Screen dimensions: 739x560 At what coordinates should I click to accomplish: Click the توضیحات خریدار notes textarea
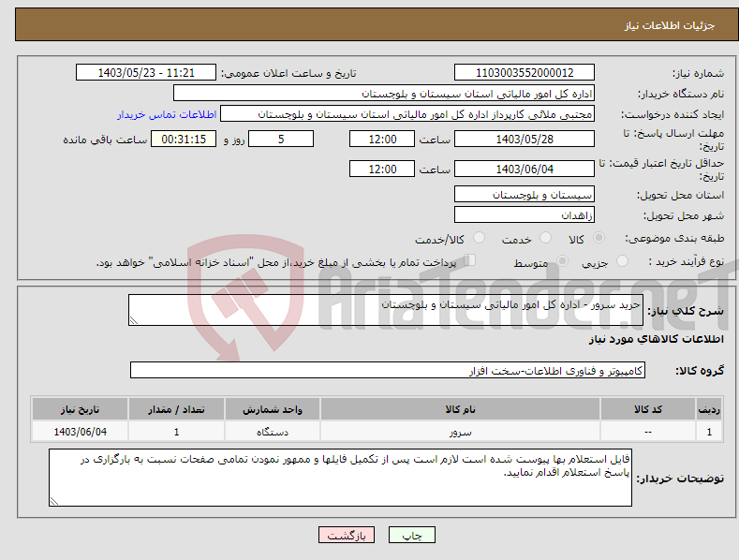tap(340, 478)
